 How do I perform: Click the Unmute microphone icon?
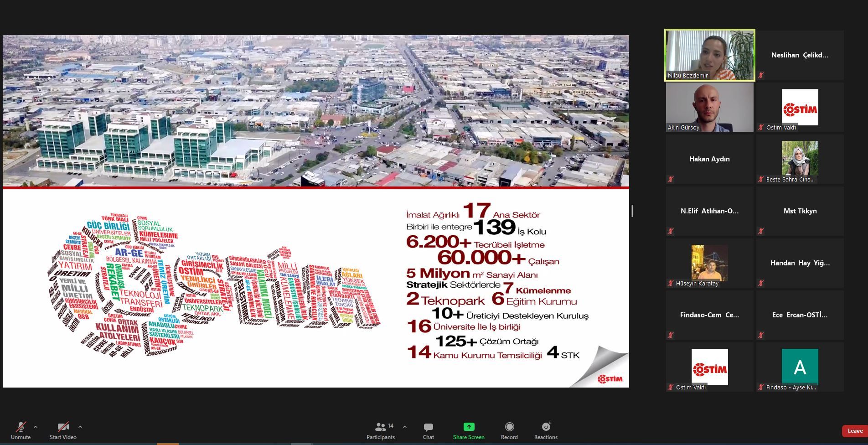coord(21,427)
